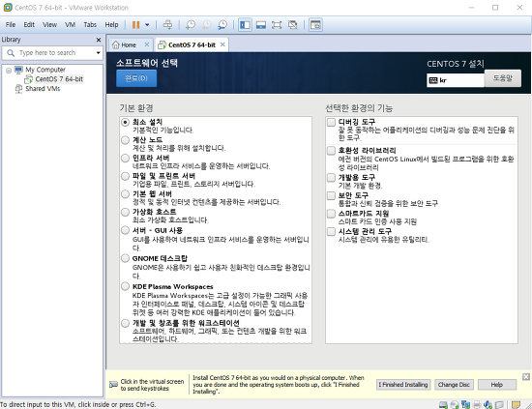
Task: Check the 보안 도구 checkbox
Action: click(x=331, y=195)
